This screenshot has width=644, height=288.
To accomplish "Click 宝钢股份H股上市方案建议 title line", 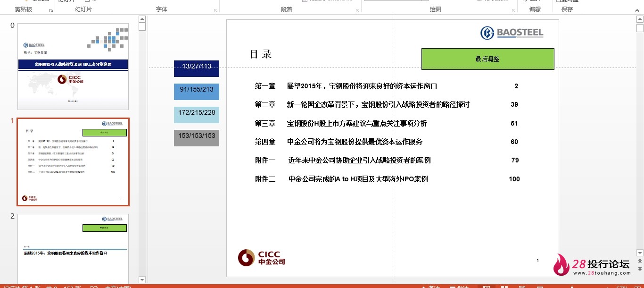I will tap(357, 124).
